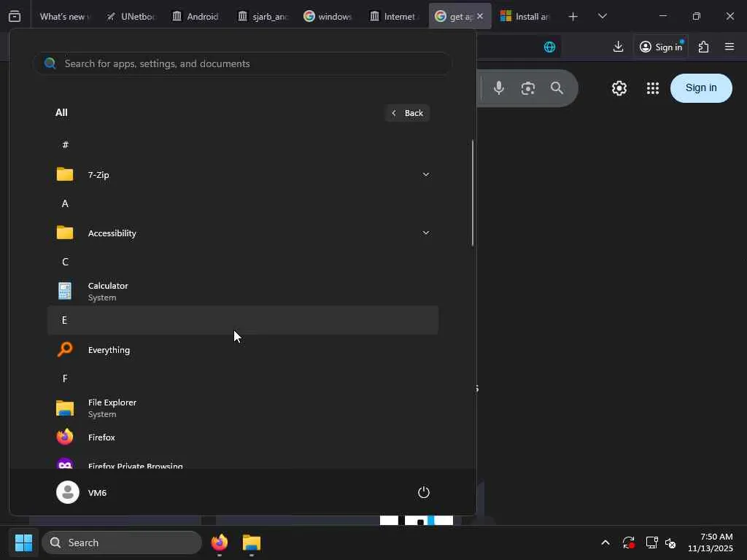The image size is (747, 560).
Task: Click the blue Google Sign in button
Action: pos(701,88)
